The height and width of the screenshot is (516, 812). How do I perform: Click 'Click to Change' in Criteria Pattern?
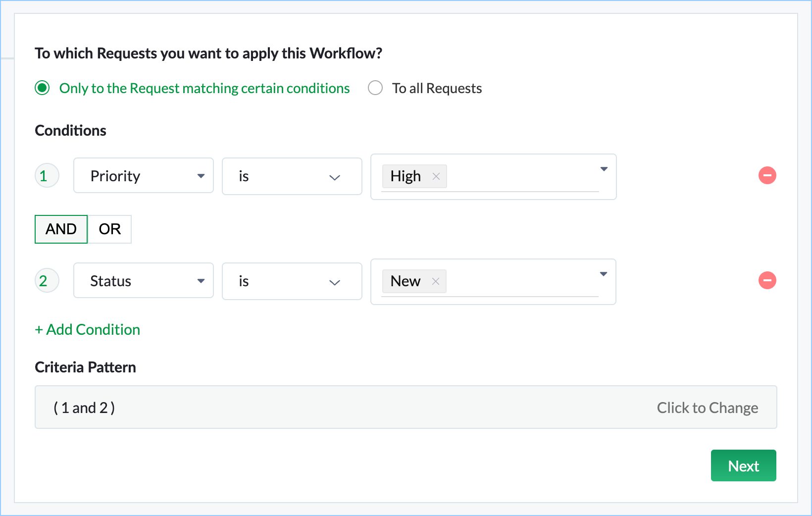click(x=707, y=408)
